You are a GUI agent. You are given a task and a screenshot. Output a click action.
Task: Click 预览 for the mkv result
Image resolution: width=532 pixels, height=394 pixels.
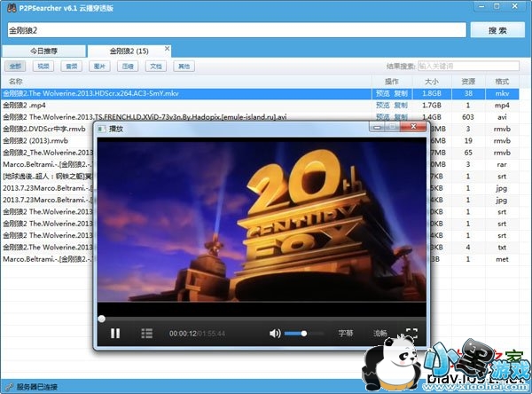(x=383, y=93)
